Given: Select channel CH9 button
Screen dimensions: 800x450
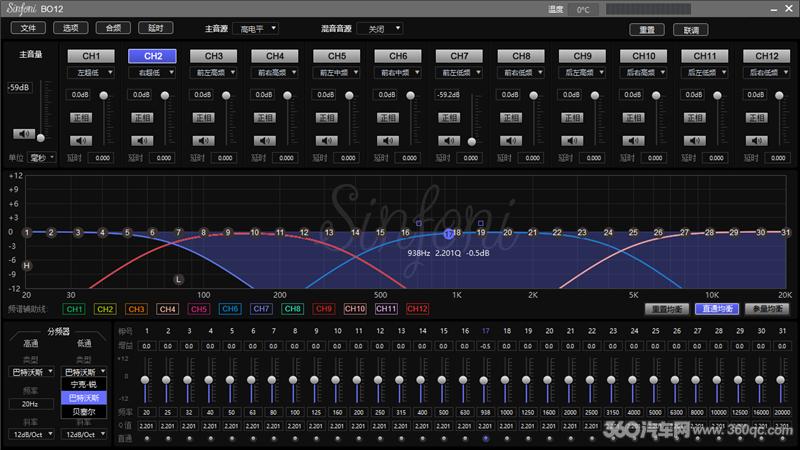Looking at the screenshot, I should tap(582, 56).
